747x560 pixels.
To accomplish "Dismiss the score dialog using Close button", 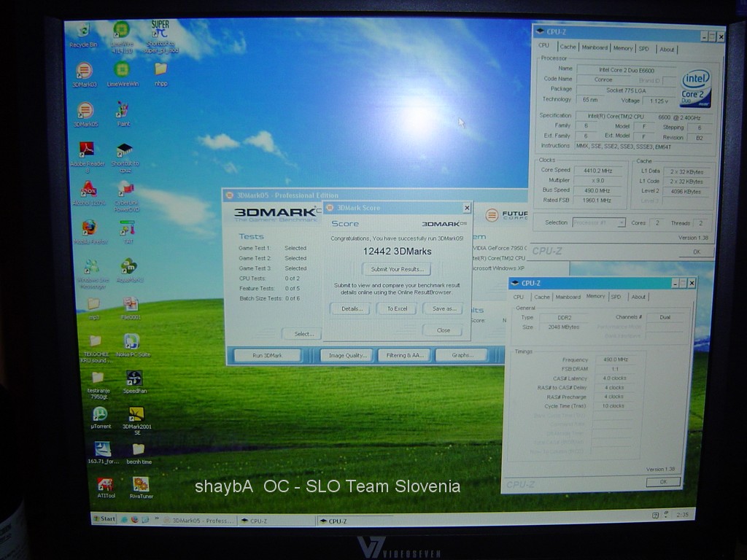I will [x=443, y=330].
